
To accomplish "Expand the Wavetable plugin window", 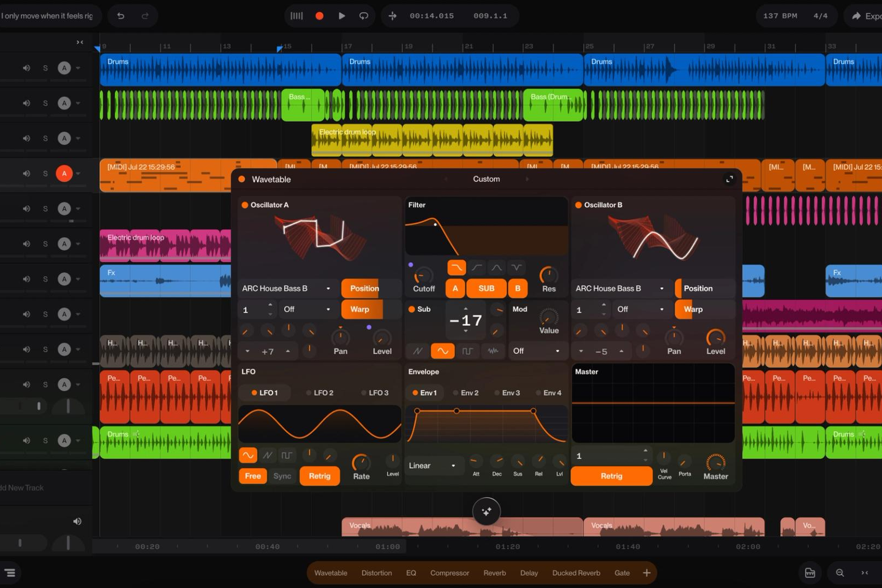I will click(x=729, y=179).
